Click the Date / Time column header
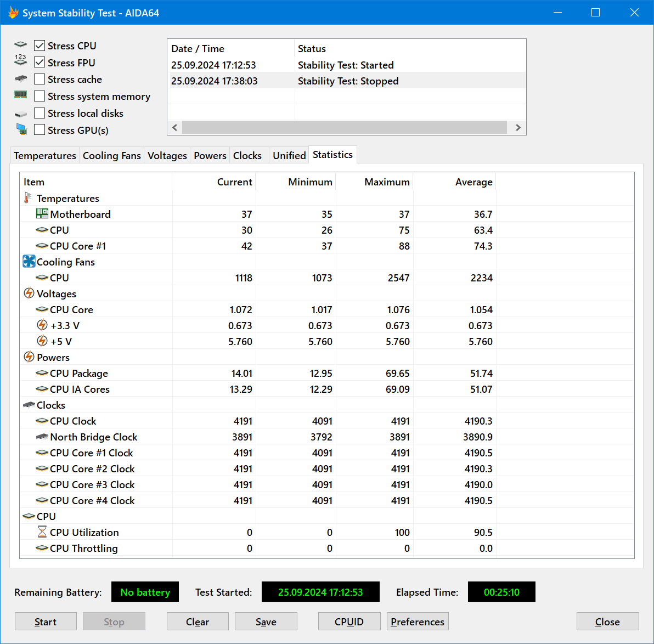Screen dimensions: 654x644 click(x=231, y=49)
